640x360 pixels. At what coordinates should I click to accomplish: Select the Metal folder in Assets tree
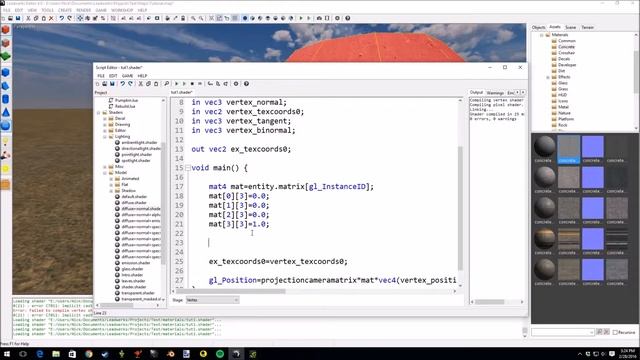(x=563, y=107)
